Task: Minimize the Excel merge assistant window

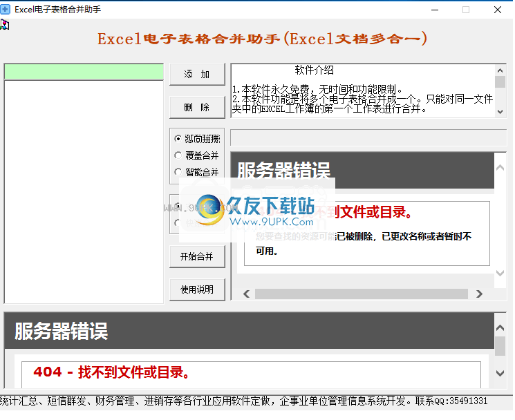Action: (435, 10)
